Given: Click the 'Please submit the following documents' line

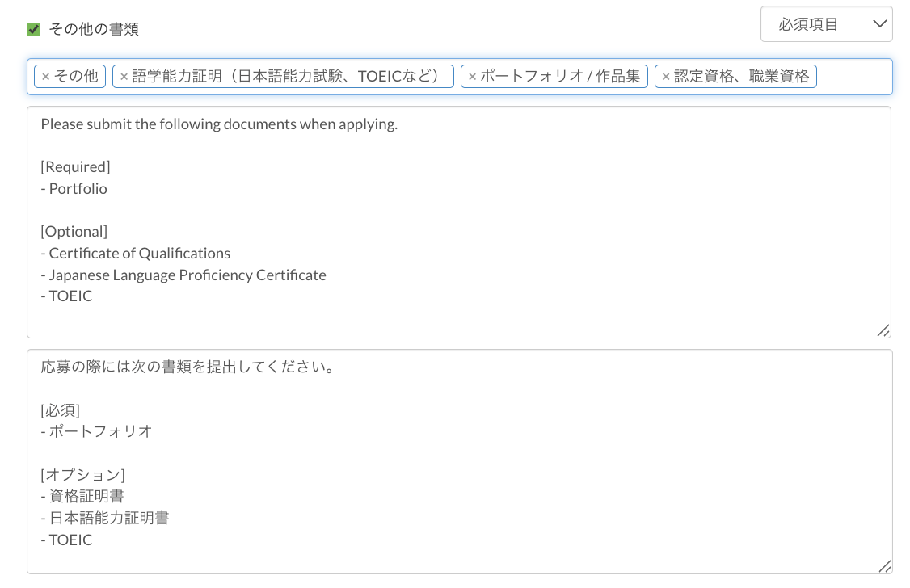Looking at the screenshot, I should pyautogui.click(x=219, y=124).
